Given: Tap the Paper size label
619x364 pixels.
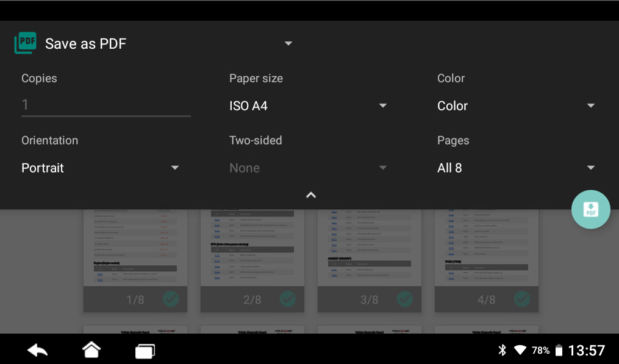Looking at the screenshot, I should [x=256, y=78].
